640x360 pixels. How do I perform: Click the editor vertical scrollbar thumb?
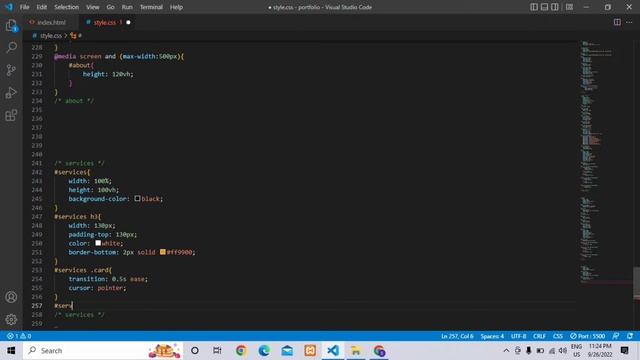coord(636,284)
